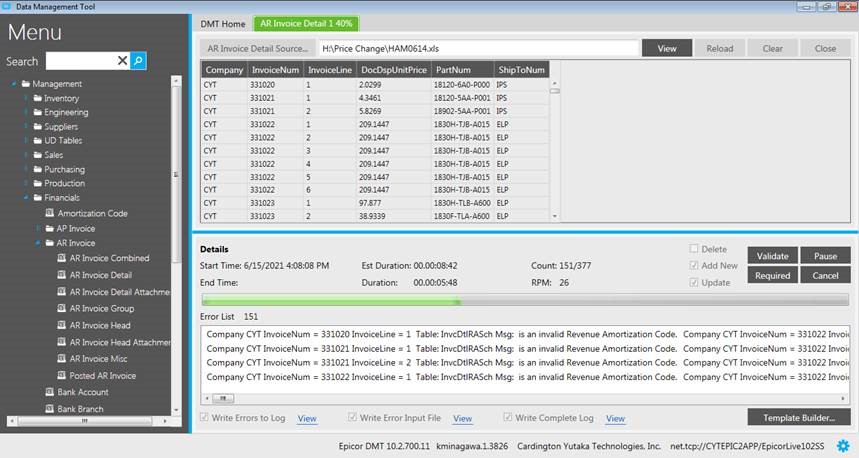Click the UD Tables folder icon
Viewport: 859px width, 458px height.
tap(37, 141)
